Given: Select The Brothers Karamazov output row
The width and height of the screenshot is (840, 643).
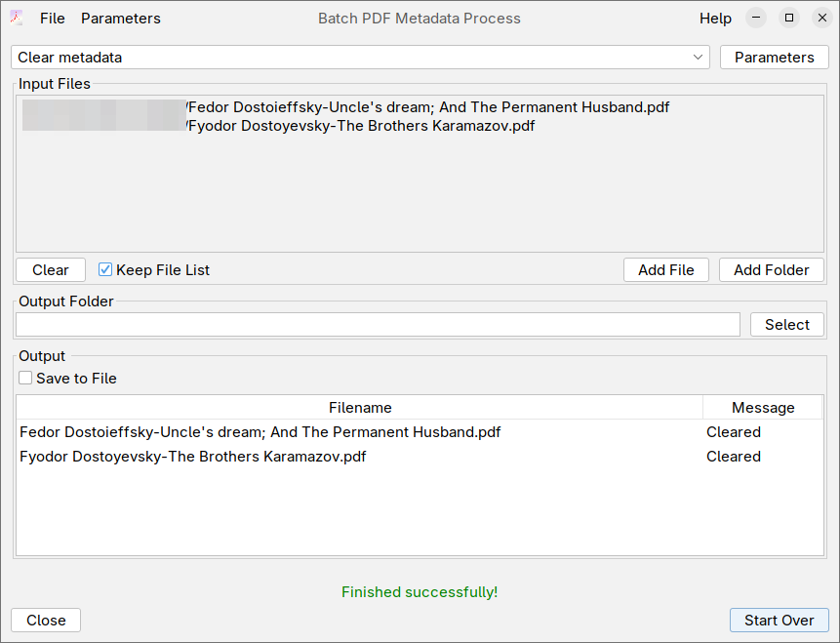Looking at the screenshot, I should click(x=193, y=457).
